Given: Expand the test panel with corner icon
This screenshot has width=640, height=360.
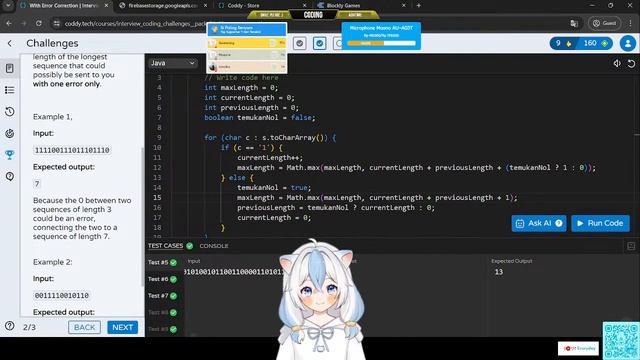Looking at the screenshot, I should pos(631,246).
